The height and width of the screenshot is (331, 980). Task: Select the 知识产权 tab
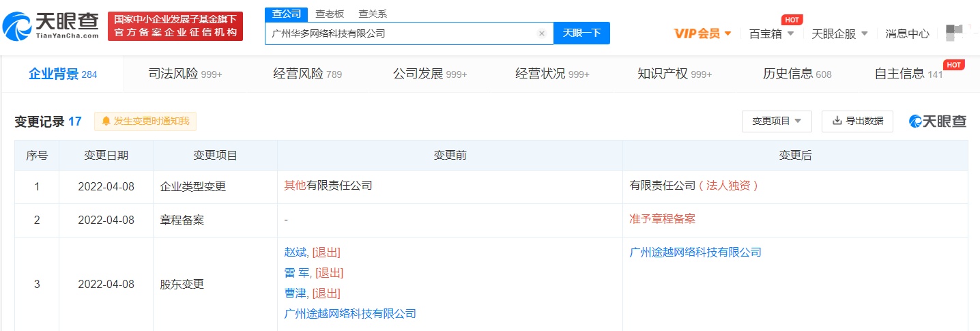pyautogui.click(x=674, y=74)
